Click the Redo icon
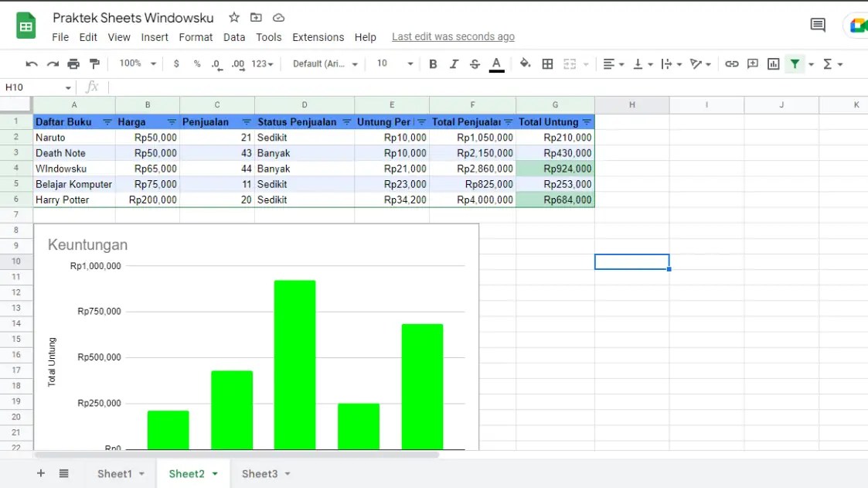The width and height of the screenshot is (868, 488). [53, 64]
